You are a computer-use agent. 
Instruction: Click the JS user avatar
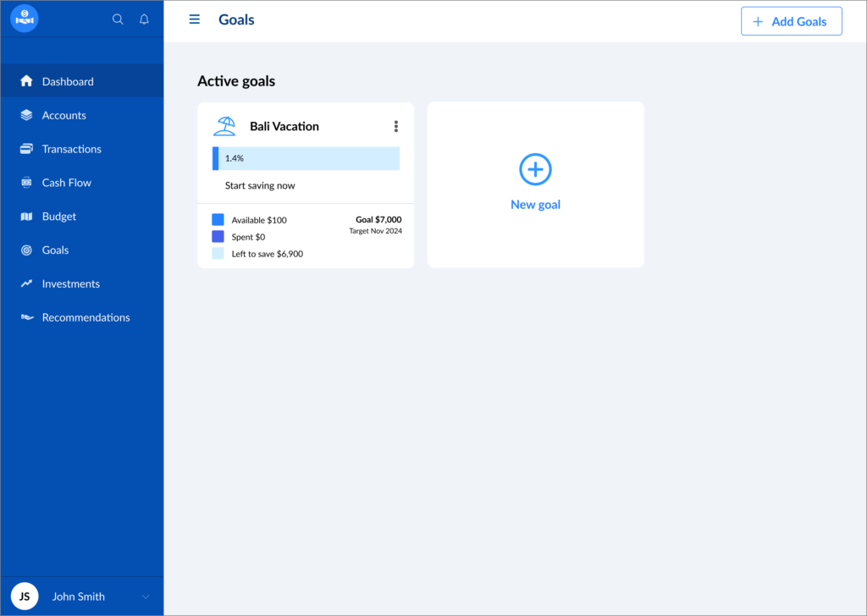[25, 597]
